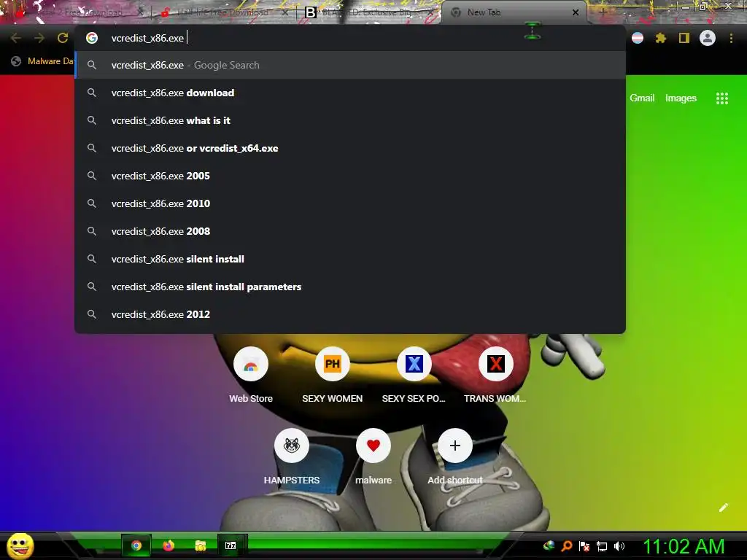Reload the page with the refresh icon
The width and height of the screenshot is (747, 560).
[x=63, y=38]
